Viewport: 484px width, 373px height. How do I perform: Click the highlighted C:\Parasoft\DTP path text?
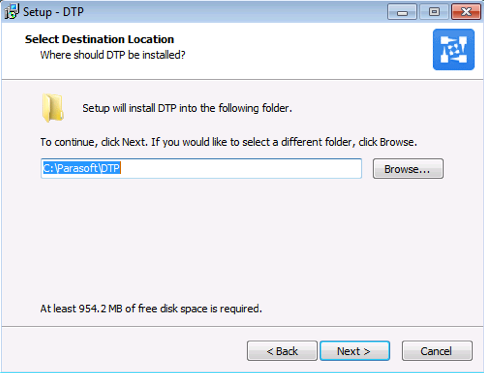tap(81, 168)
